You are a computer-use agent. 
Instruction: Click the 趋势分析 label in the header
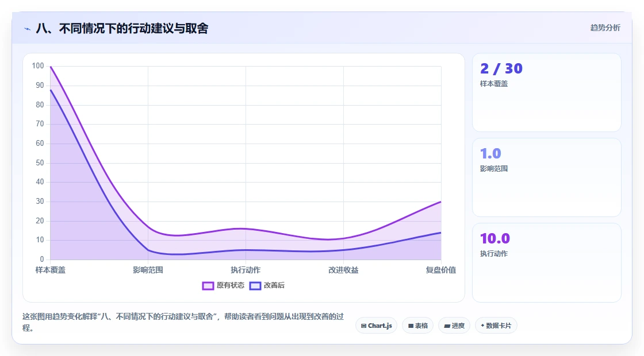(x=605, y=28)
